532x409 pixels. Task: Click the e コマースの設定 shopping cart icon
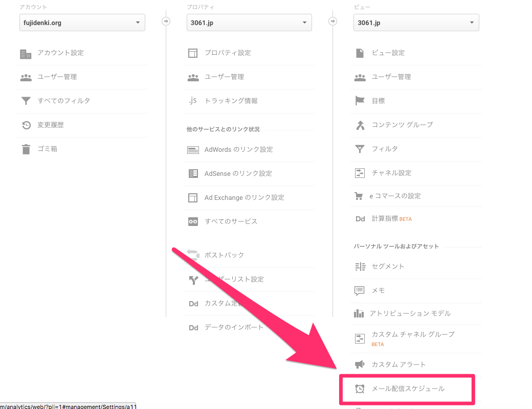click(x=359, y=196)
